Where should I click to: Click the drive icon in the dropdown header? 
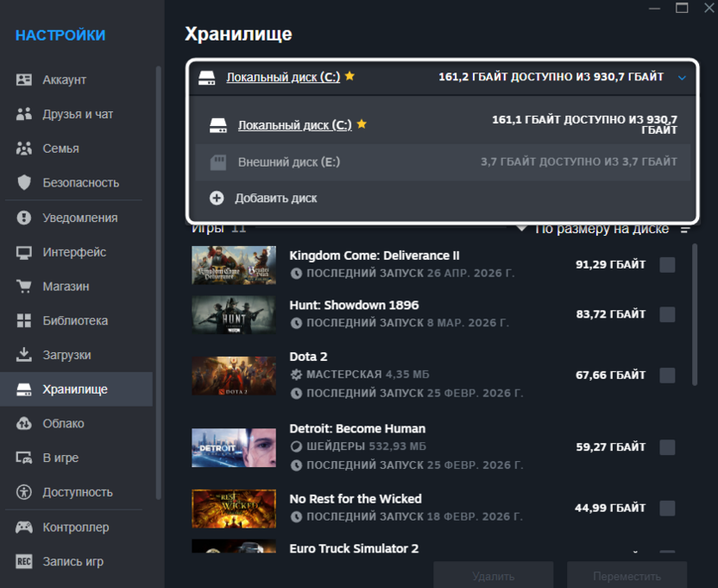tap(206, 78)
